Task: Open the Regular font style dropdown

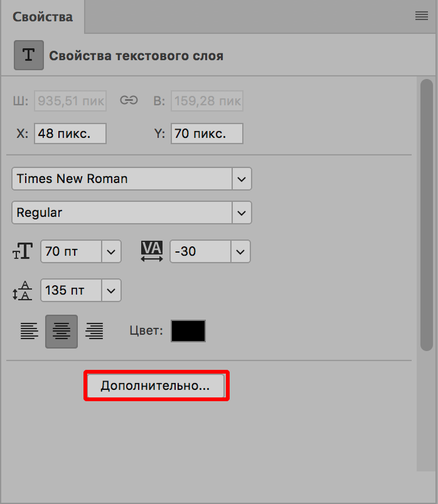Action: click(x=242, y=213)
